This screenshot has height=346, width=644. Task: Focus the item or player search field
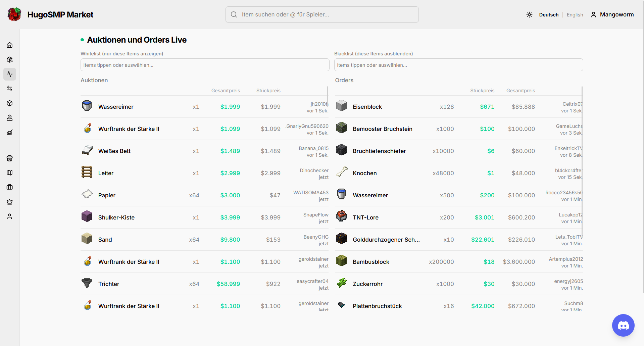tap(322, 14)
